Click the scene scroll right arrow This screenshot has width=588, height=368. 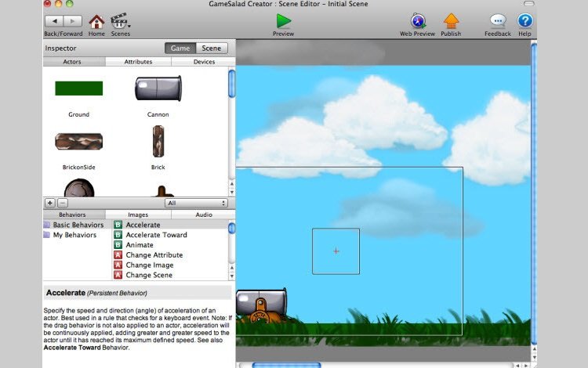click(526, 366)
